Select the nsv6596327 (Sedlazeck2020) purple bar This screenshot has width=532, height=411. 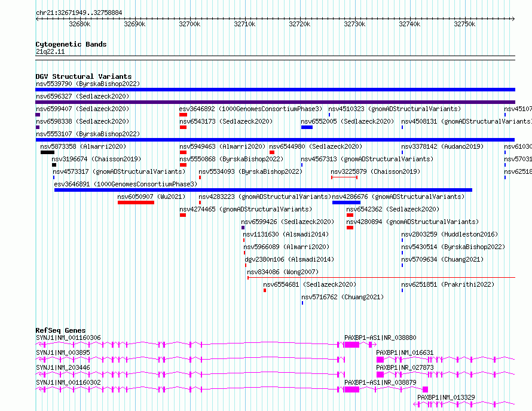(x=275, y=102)
